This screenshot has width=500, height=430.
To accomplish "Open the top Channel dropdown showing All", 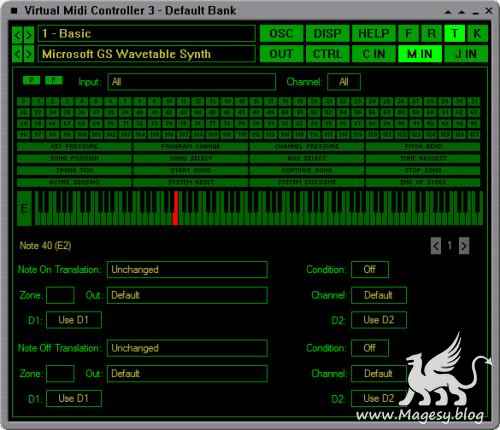I will pyautogui.click(x=344, y=82).
